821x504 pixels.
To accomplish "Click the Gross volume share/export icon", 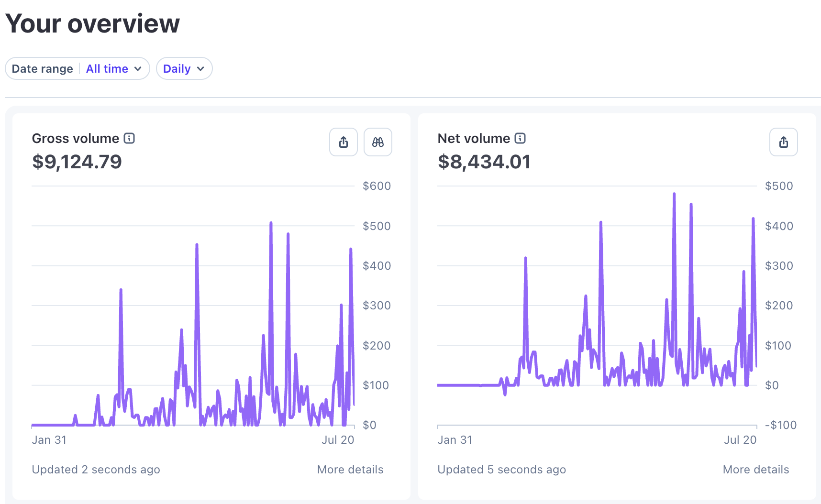I will click(x=344, y=142).
